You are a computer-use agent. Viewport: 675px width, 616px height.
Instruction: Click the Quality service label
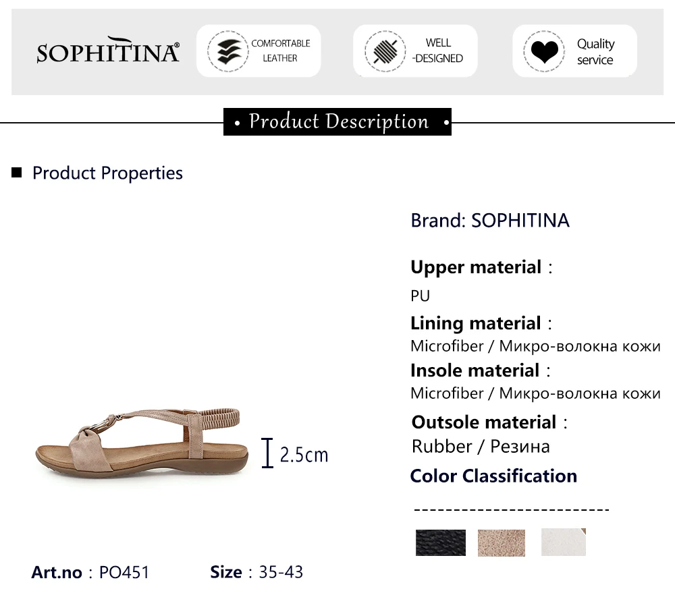595,52
